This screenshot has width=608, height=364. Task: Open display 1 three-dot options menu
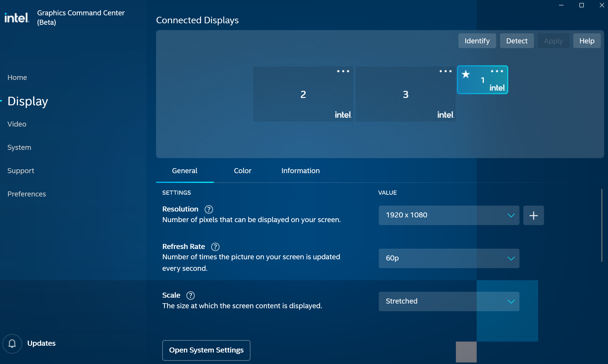(497, 71)
